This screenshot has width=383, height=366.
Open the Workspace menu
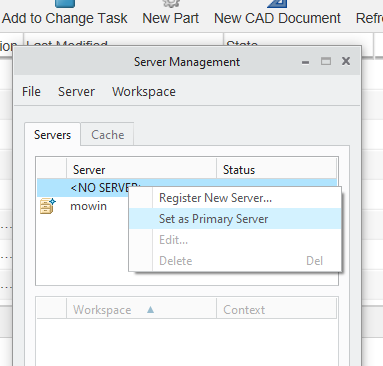(x=144, y=92)
